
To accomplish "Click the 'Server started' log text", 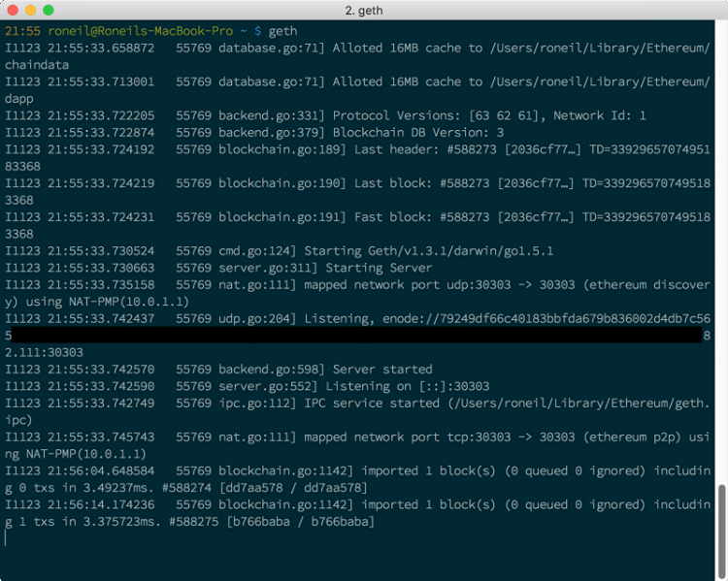I will 382,370.
